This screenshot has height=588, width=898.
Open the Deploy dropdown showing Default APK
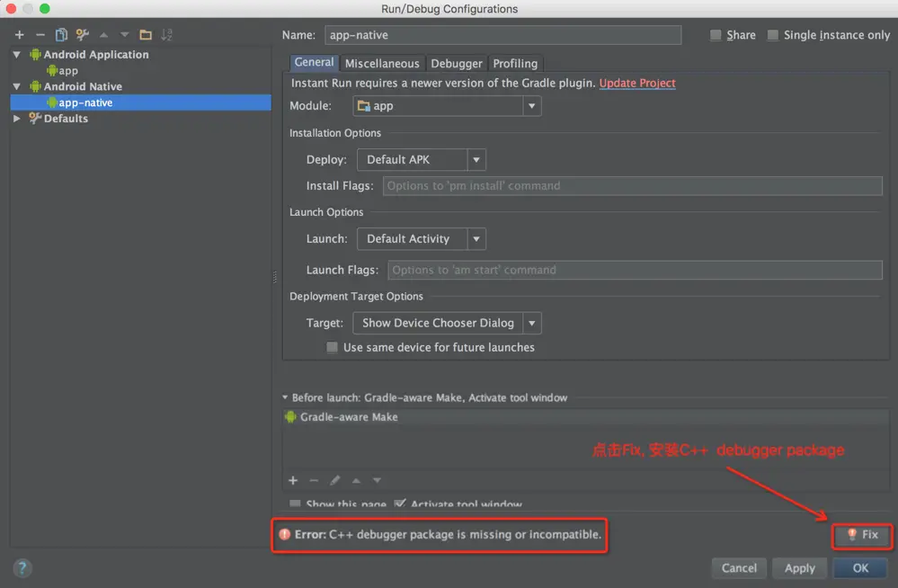(422, 160)
